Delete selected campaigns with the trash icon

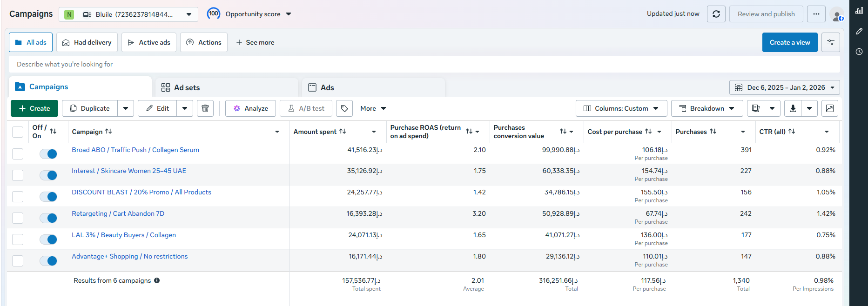(x=205, y=108)
